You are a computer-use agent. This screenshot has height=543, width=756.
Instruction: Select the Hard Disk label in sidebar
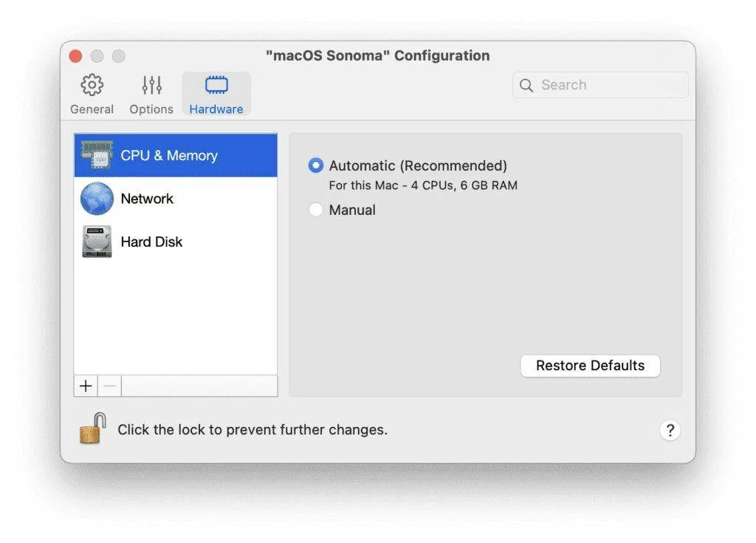(151, 242)
